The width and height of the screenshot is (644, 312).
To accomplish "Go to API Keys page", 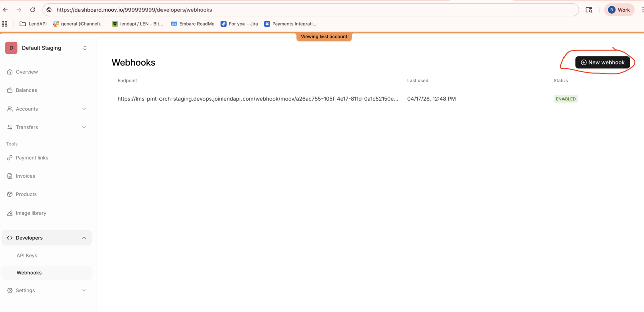I will 27,256.
